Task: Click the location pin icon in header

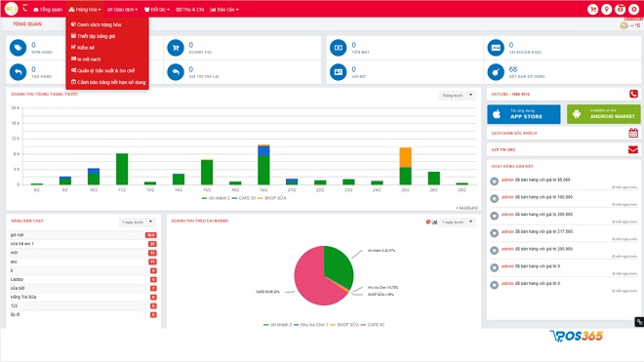Action: click(x=606, y=9)
